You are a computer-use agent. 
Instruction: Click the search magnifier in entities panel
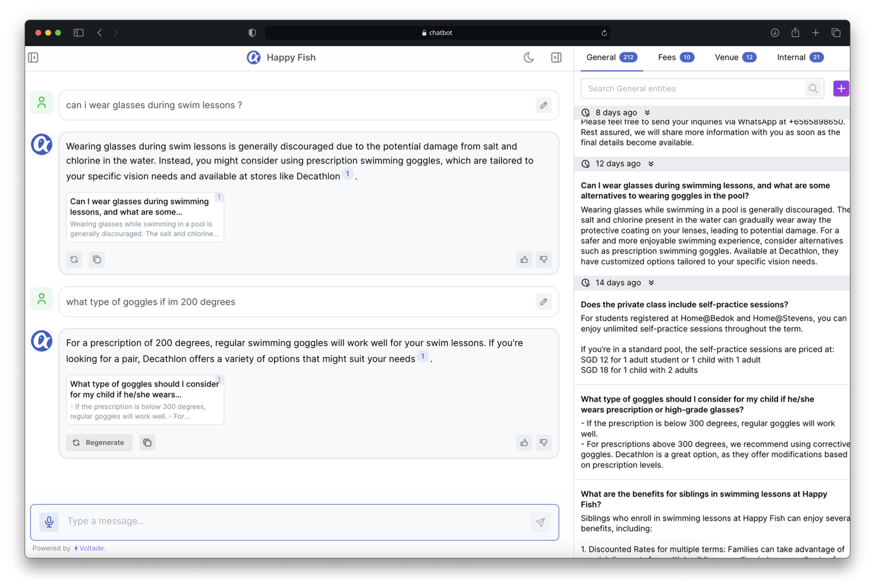pos(813,88)
